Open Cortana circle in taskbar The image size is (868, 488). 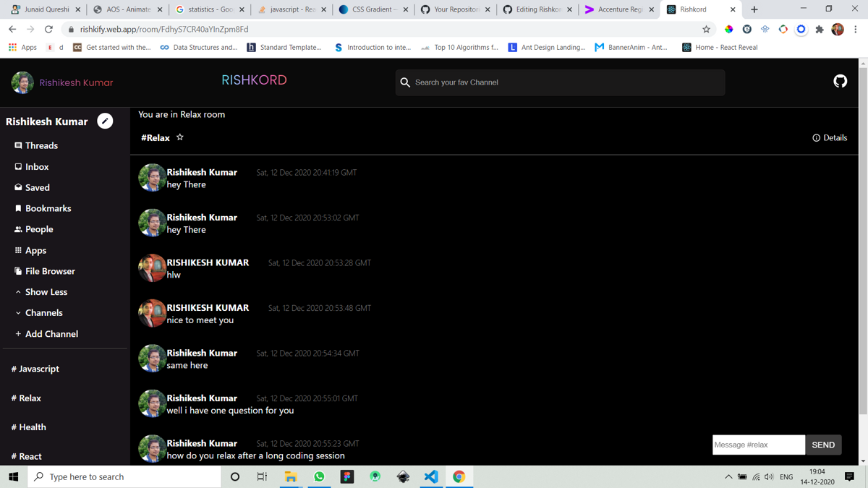click(235, 476)
